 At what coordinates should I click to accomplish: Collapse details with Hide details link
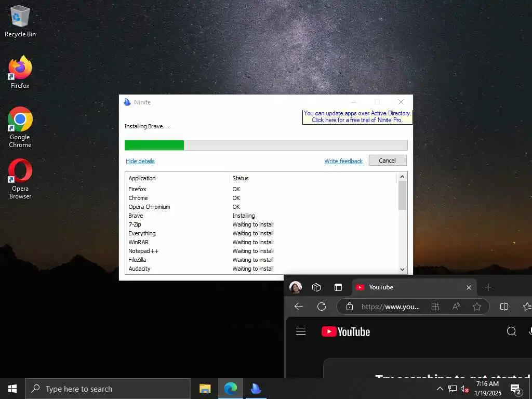click(x=140, y=161)
